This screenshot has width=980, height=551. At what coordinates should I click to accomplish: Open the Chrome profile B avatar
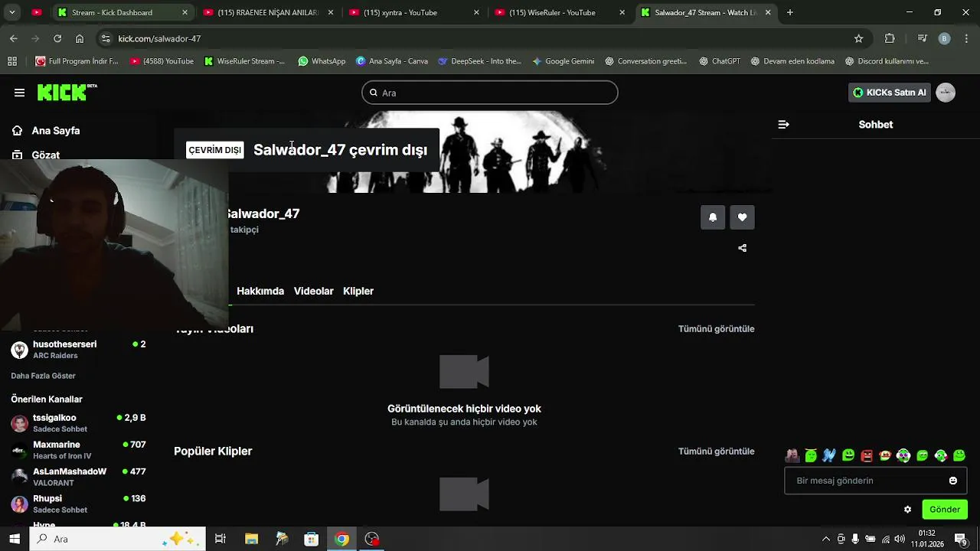click(944, 38)
